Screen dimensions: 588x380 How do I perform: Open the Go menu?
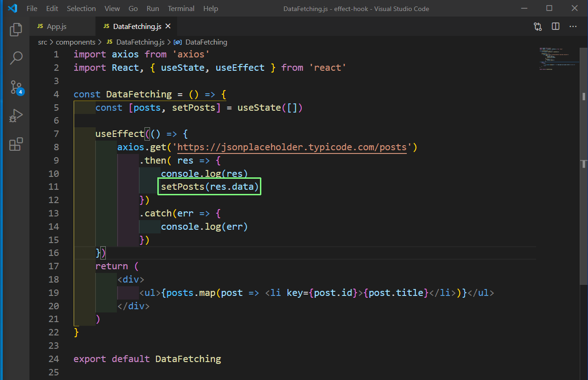[133, 9]
